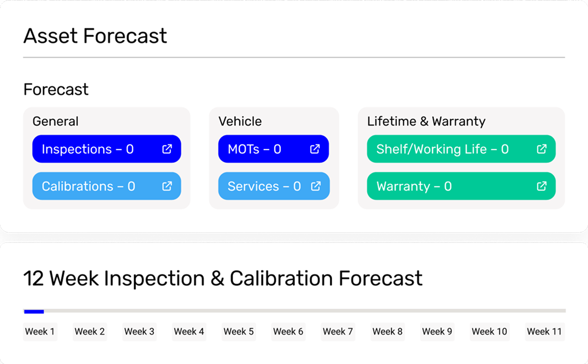The image size is (588, 364).
Task: Open the Week 11 tab
Action: click(x=545, y=331)
